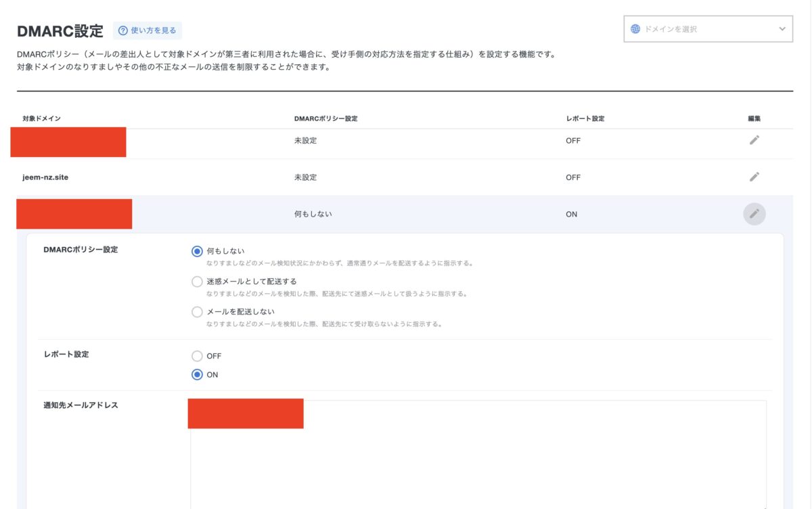Click the question mark icon beside 使い方を見る
This screenshot has width=812, height=509.
[x=122, y=30]
